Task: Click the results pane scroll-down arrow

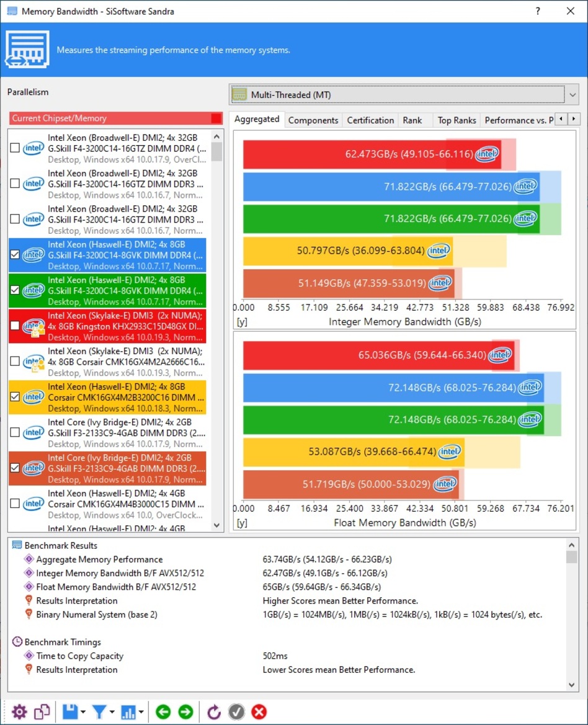Action: [x=572, y=685]
